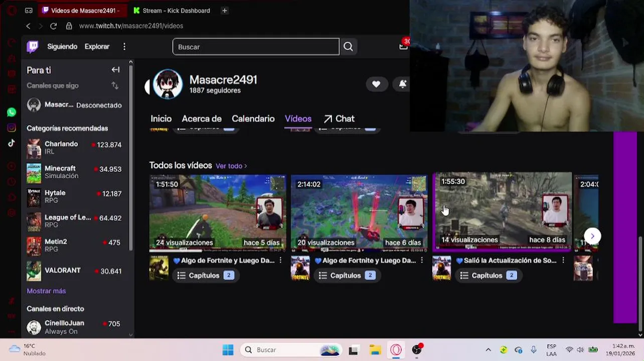Click Ver todo next to Todos los videos
Viewport: 644px width, 361px height.
(x=231, y=166)
